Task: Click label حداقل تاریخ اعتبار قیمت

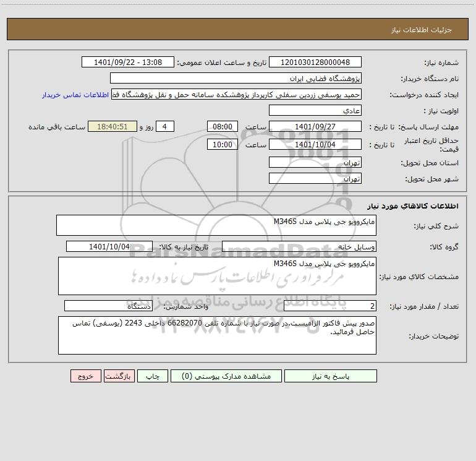Action: 431,145
